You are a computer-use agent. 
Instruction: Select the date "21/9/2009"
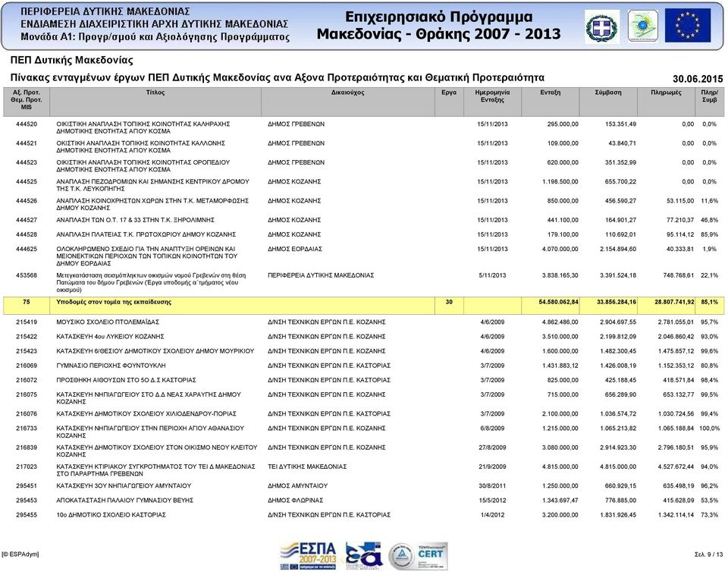coord(493,467)
